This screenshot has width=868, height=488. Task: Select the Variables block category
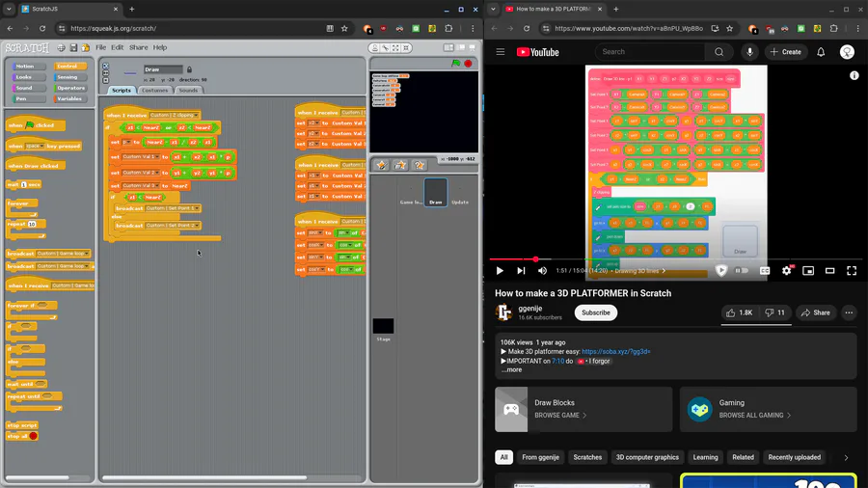[69, 99]
